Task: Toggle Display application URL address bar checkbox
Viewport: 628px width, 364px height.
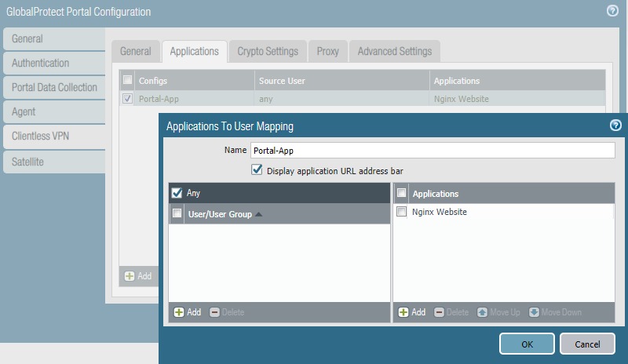Action: tap(256, 169)
